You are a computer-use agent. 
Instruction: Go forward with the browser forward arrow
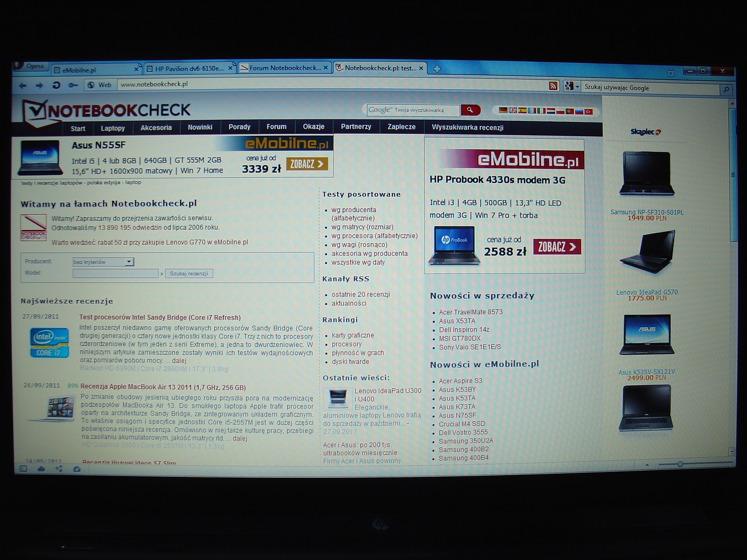pyautogui.click(x=39, y=85)
